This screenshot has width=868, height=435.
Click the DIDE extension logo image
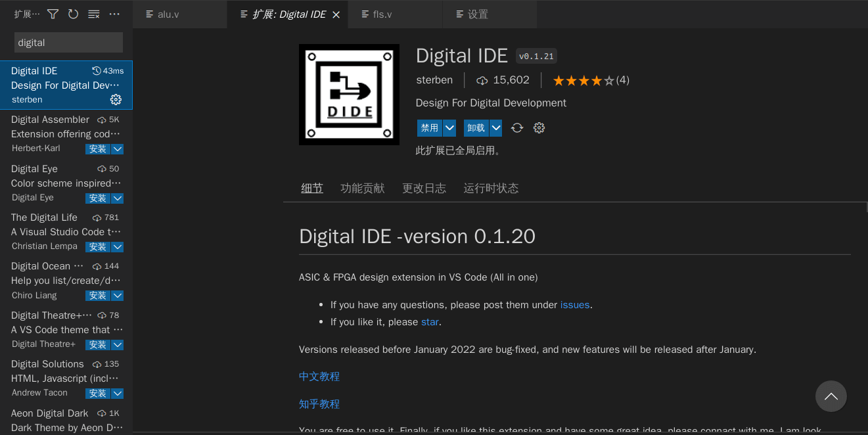pos(349,95)
